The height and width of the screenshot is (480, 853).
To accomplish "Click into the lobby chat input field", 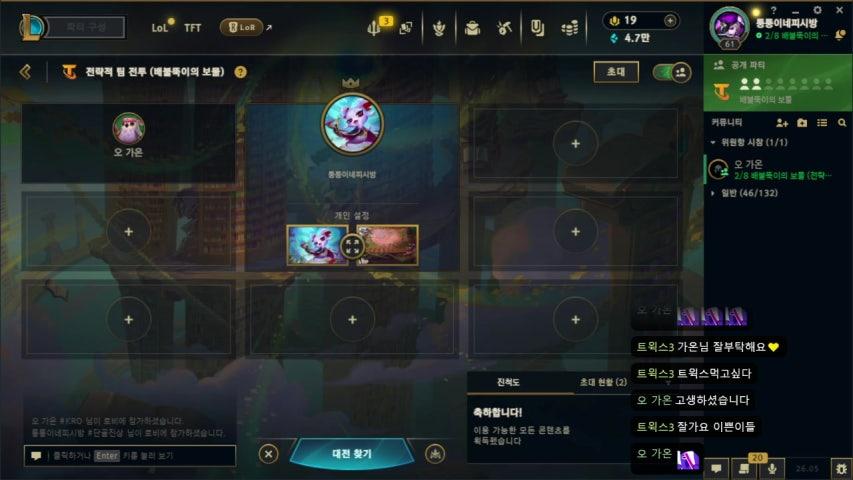I will (x=130, y=456).
